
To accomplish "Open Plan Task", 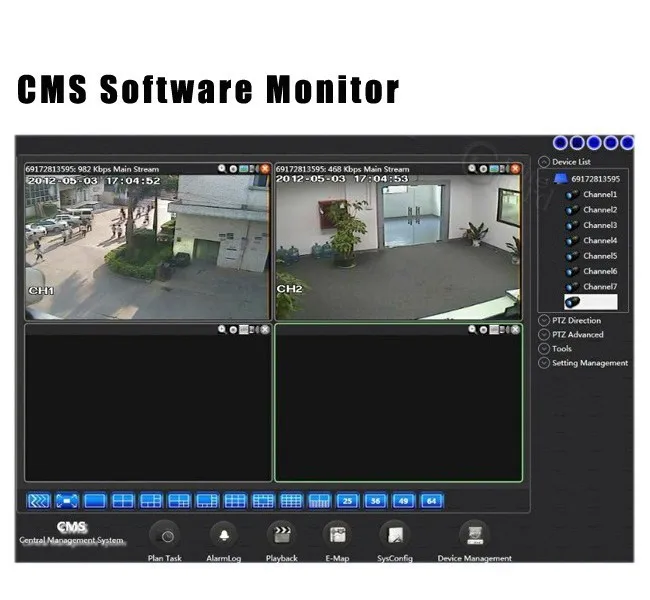I will tap(165, 541).
